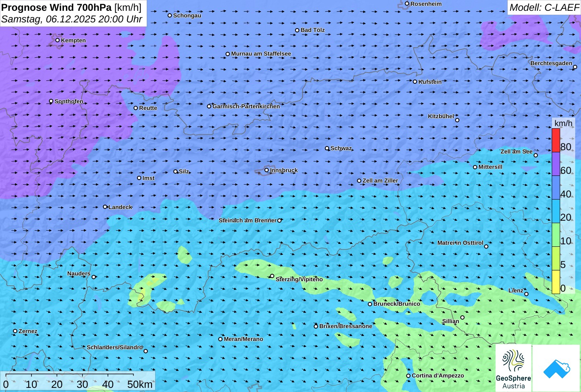Click the 5 value in the legend
581x392 pixels.
563,265
